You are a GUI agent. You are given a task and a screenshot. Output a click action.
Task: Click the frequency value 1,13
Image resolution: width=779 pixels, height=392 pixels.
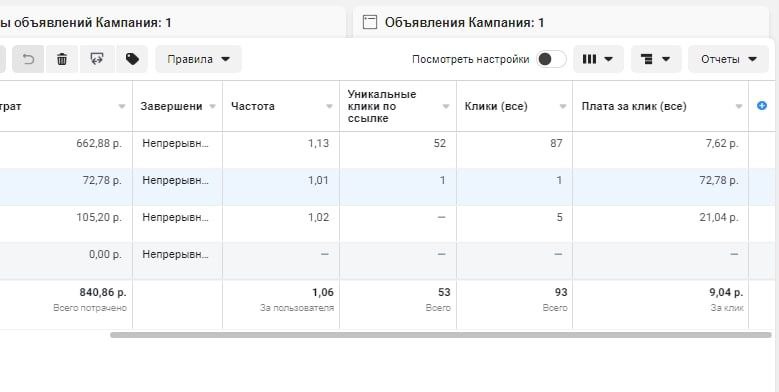coord(318,143)
